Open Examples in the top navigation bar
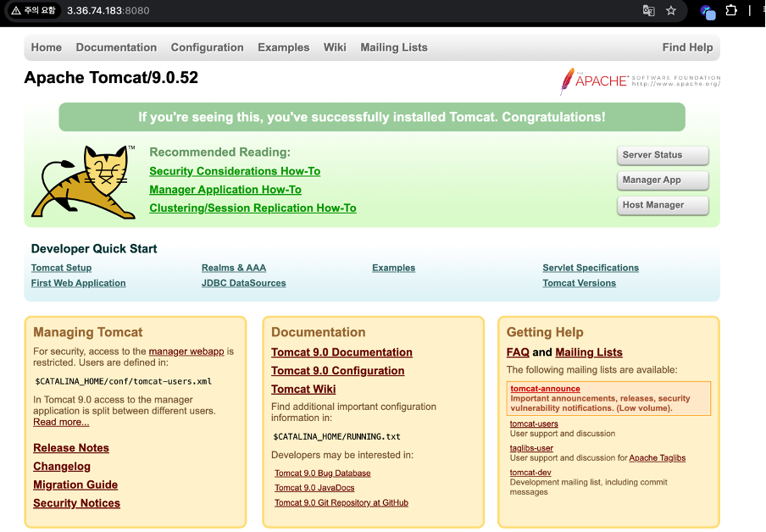 pos(283,47)
